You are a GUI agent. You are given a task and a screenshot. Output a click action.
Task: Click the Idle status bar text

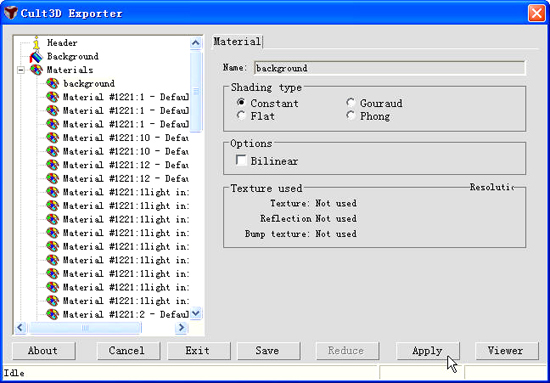14,373
